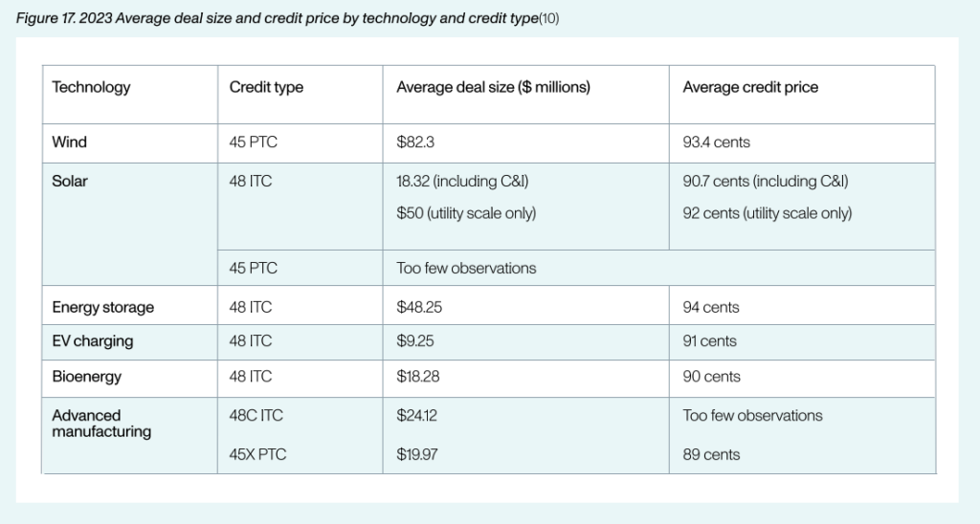Select the Energy storage row label

coord(103,307)
